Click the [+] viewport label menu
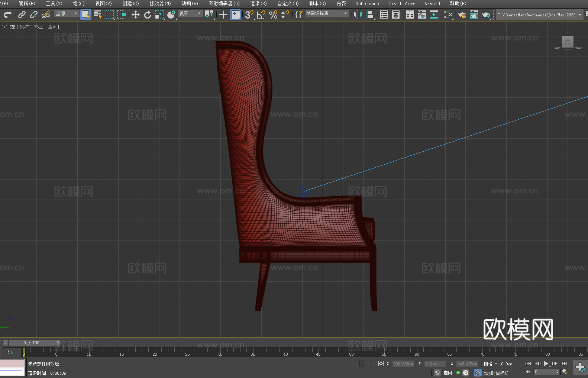 (x=4, y=27)
